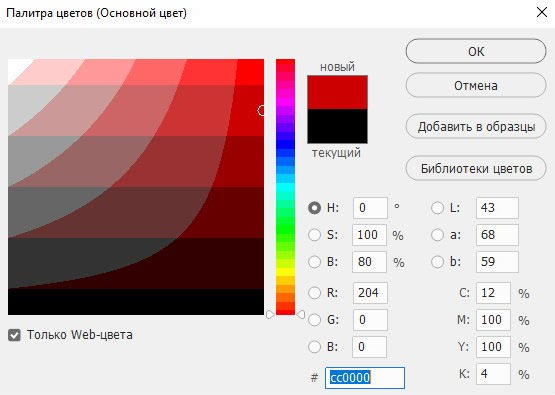Click the G green value field
555x395 pixels.
370,320
